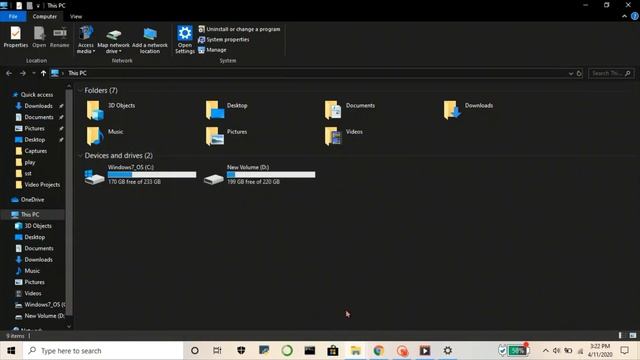Select the Videos folder icon
This screenshot has width=640, height=360.
[333, 136]
